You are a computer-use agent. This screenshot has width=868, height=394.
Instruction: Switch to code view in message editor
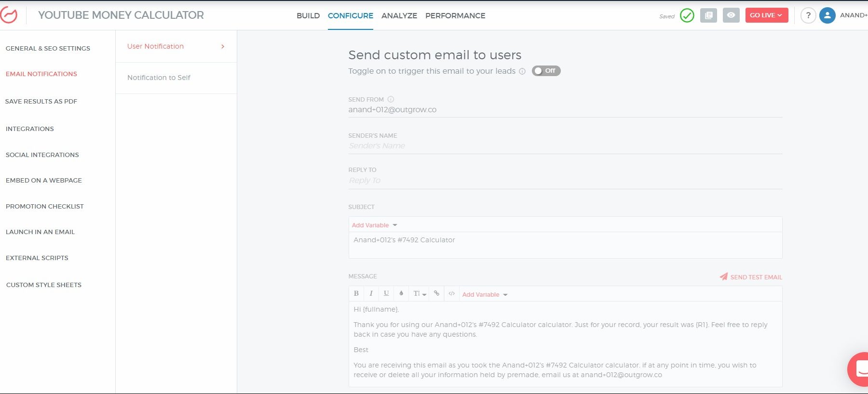point(452,293)
